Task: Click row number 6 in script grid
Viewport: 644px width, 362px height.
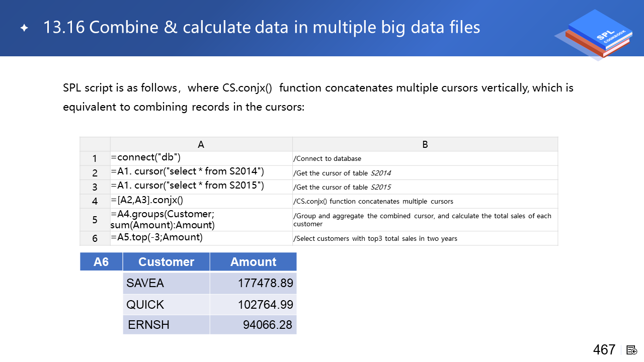Action: pyautogui.click(x=95, y=238)
